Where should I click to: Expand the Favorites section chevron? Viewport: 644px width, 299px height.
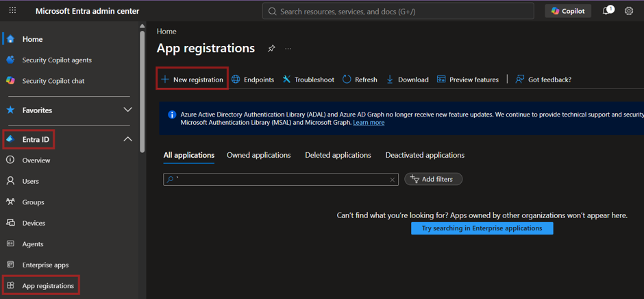(x=128, y=110)
